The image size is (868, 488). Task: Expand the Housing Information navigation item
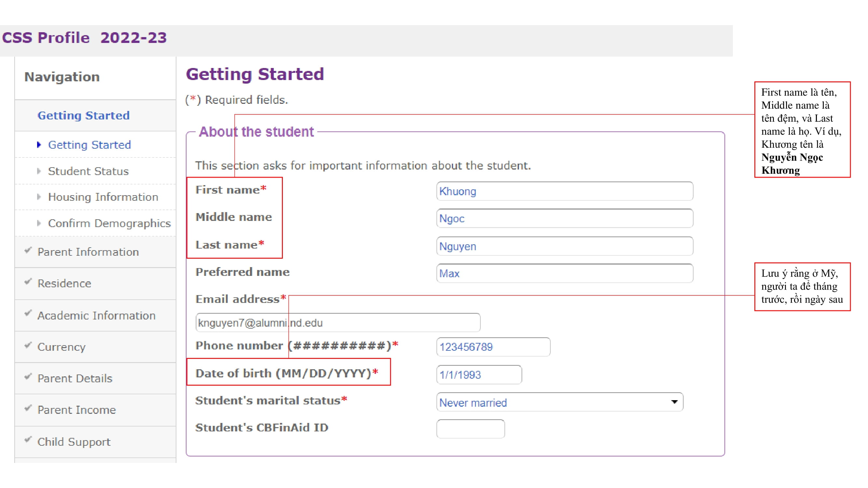coord(103,197)
